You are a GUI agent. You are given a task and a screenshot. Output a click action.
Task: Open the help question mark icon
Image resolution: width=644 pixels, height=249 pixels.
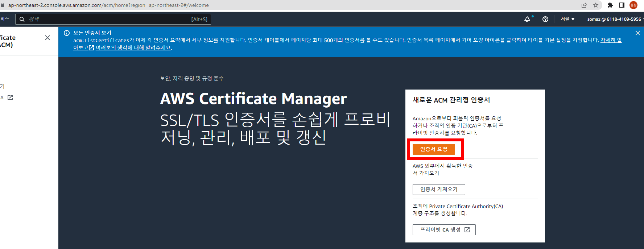(x=545, y=19)
